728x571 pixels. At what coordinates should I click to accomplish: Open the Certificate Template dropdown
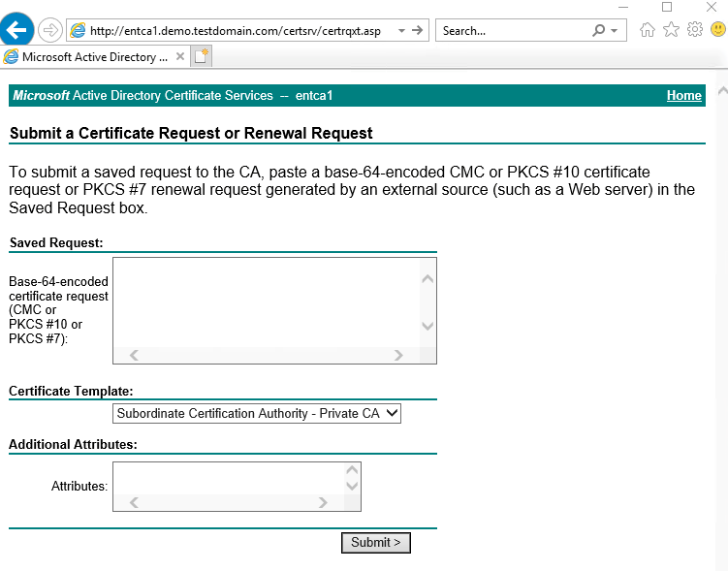[257, 413]
